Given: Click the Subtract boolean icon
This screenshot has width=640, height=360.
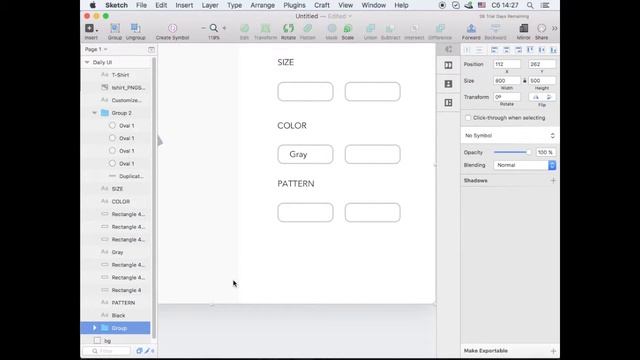Looking at the screenshot, I should [x=390, y=28].
